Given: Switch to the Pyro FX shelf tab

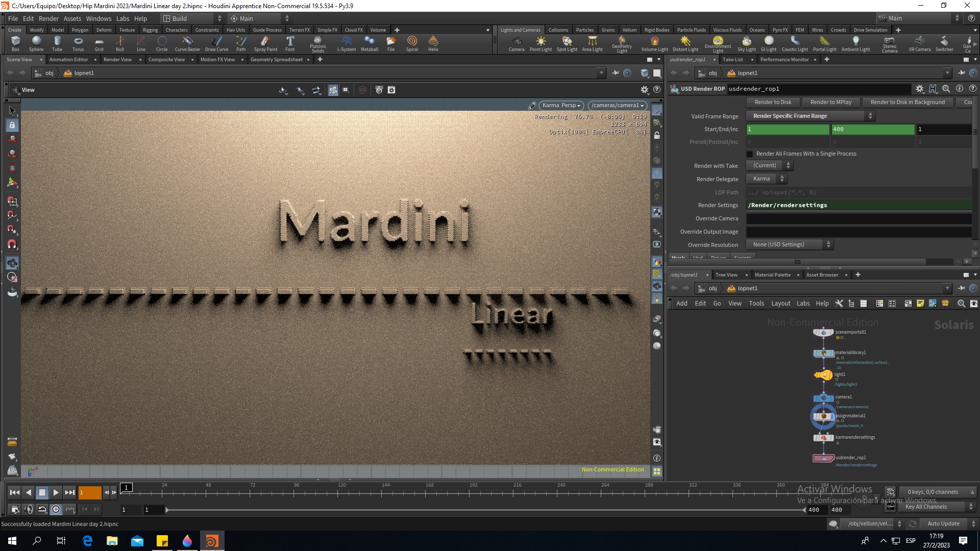Looking at the screenshot, I should 780,30.
